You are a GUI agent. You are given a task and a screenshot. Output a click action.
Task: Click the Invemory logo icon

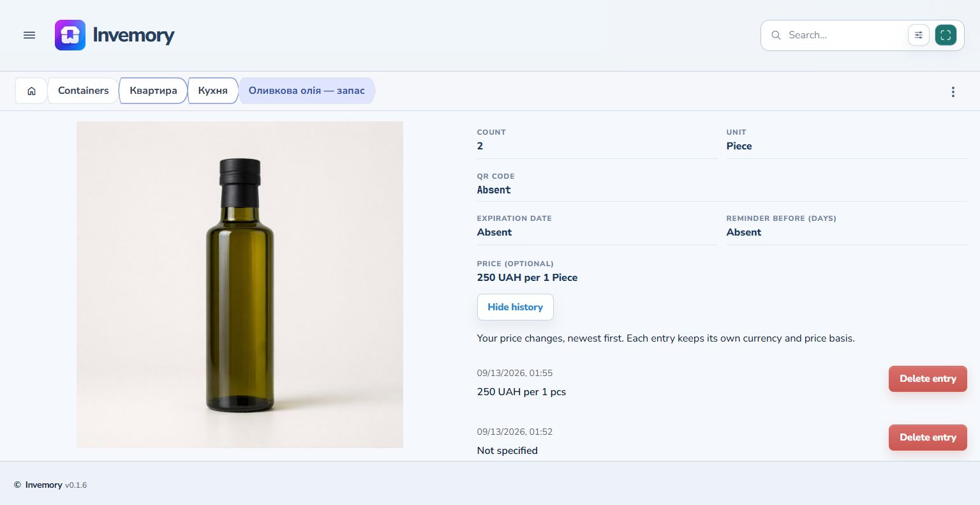(x=70, y=35)
